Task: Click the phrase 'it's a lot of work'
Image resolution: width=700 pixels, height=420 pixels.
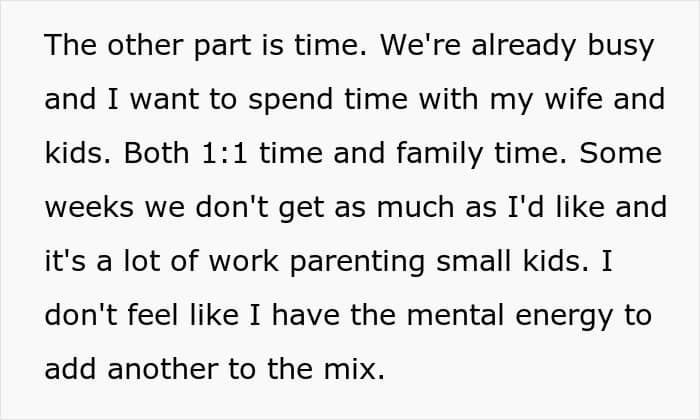Action: click(x=162, y=262)
